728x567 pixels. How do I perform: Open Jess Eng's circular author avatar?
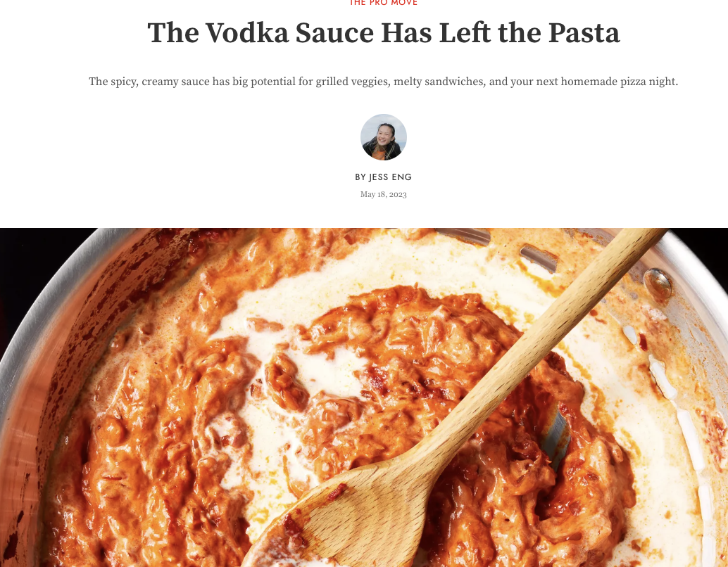point(384,137)
